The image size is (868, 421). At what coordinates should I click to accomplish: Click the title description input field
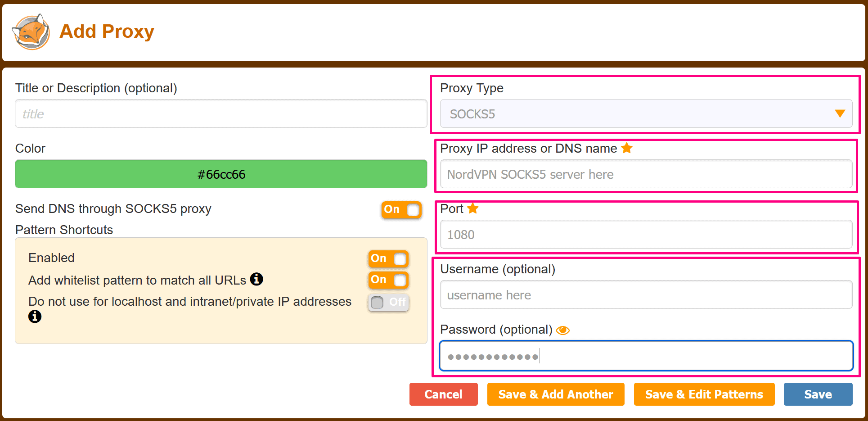click(220, 113)
